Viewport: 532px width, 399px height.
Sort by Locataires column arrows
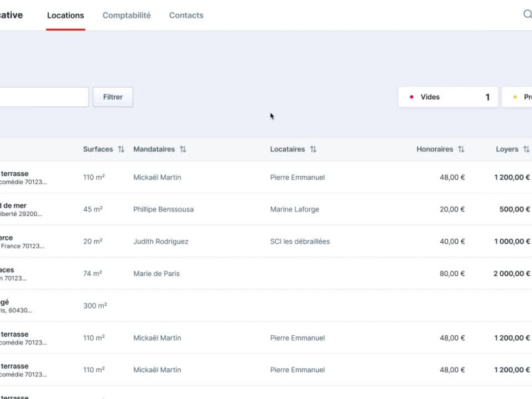point(313,149)
